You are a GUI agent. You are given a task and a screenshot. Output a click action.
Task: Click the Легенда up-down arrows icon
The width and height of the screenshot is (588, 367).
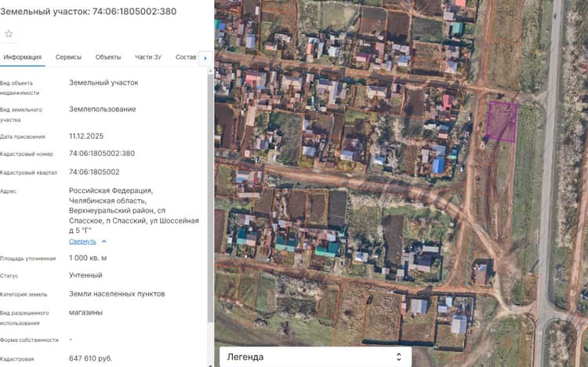pos(398,357)
